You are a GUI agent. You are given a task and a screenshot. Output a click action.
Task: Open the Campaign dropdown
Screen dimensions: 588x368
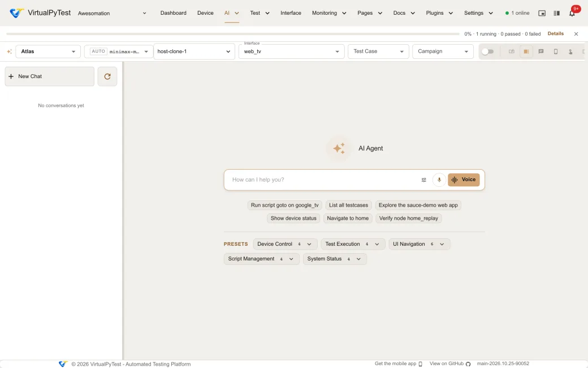pyautogui.click(x=443, y=52)
